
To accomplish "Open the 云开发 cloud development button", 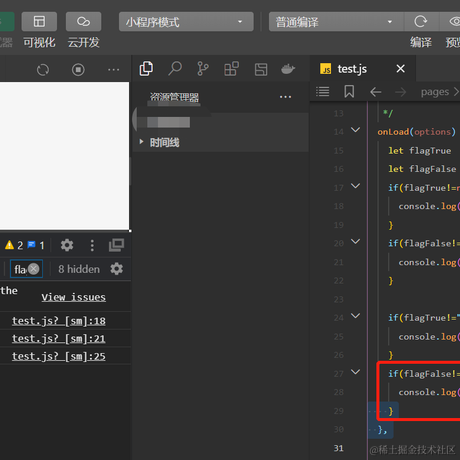I will [x=83, y=22].
